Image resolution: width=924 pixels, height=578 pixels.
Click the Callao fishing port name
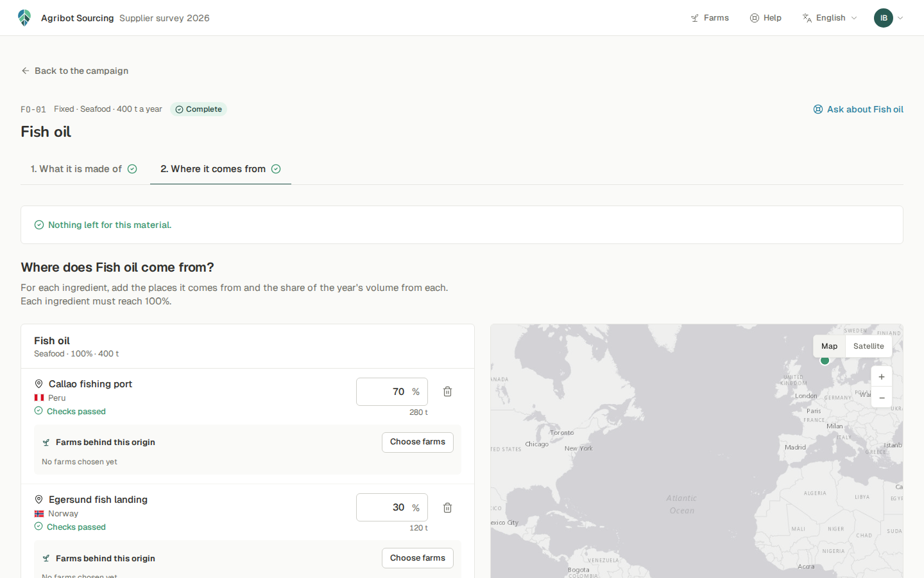click(x=90, y=384)
